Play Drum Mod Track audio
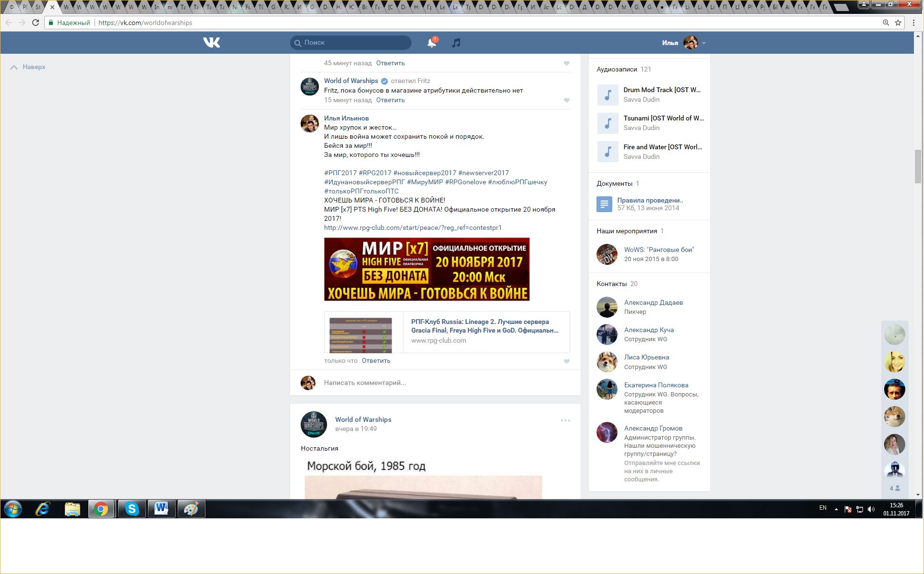The height and width of the screenshot is (574, 924). (608, 95)
